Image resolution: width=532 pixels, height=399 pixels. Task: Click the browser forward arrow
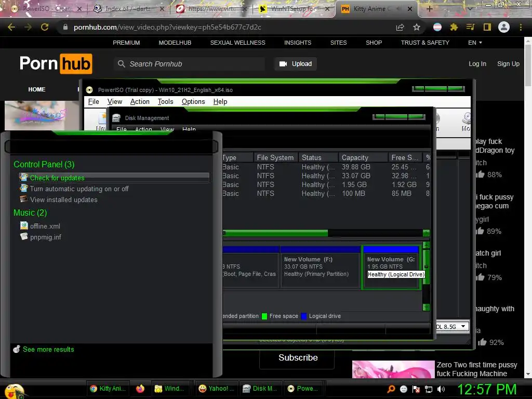tap(28, 27)
